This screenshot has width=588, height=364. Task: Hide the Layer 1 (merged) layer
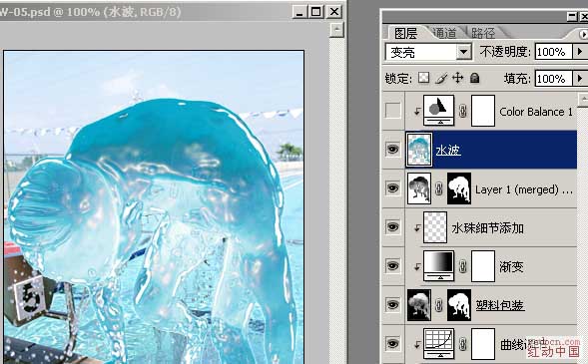coord(392,188)
